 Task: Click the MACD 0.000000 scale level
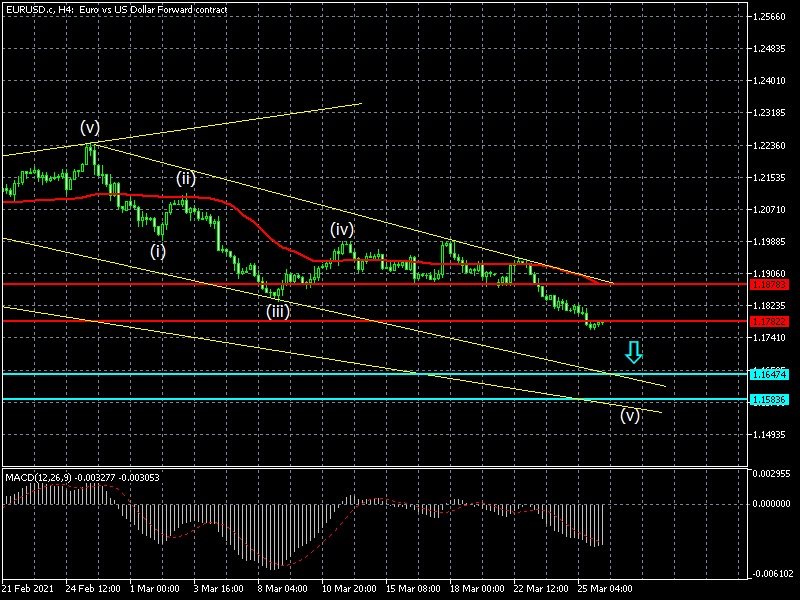coord(771,504)
